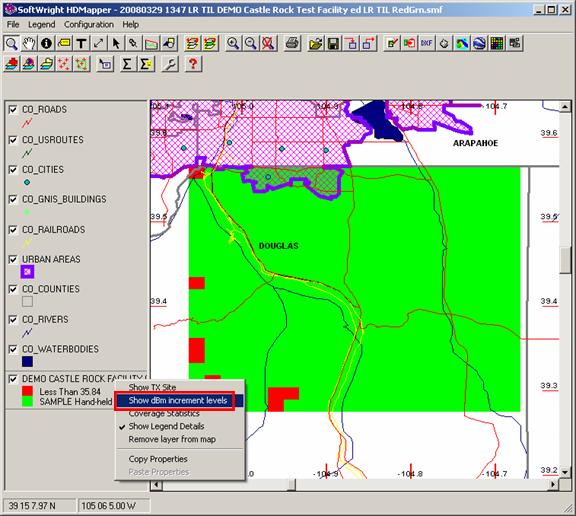
Task: Click the DOUGLAS county label on map
Action: coord(278,246)
